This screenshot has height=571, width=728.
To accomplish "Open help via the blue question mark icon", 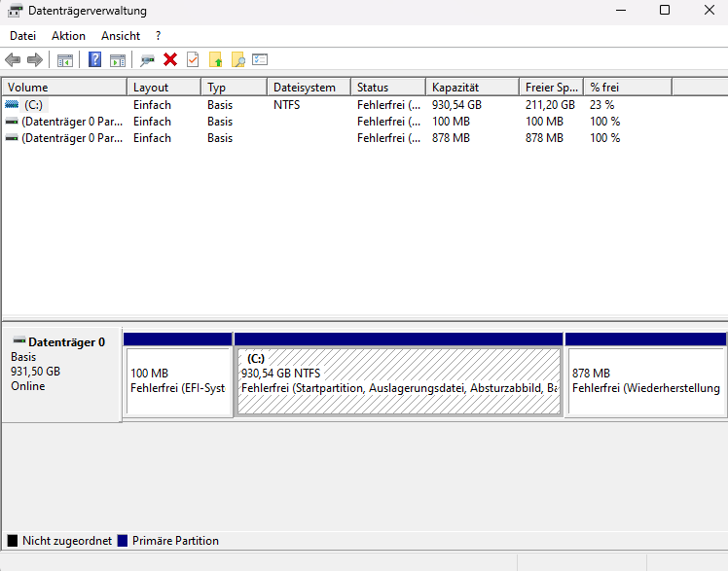I will point(94,59).
